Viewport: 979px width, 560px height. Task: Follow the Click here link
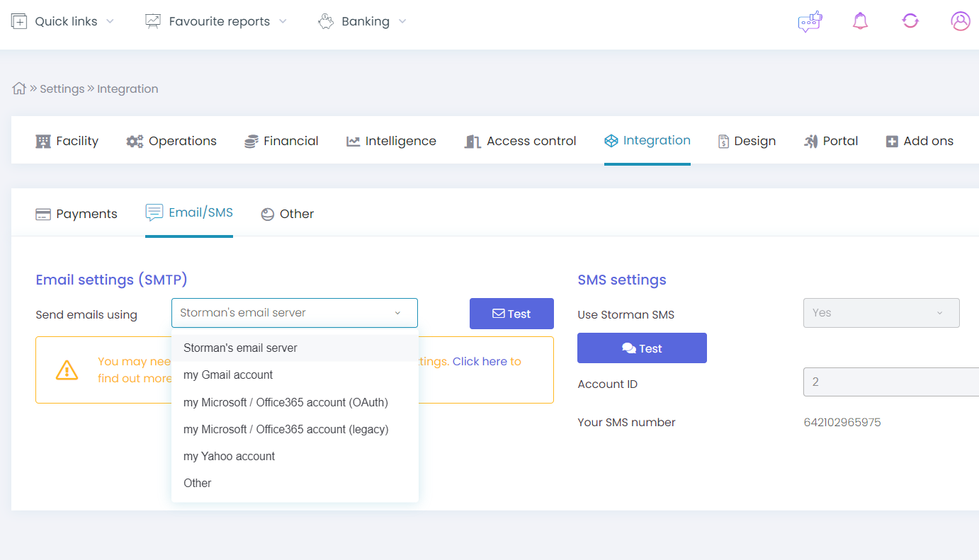pyautogui.click(x=480, y=361)
